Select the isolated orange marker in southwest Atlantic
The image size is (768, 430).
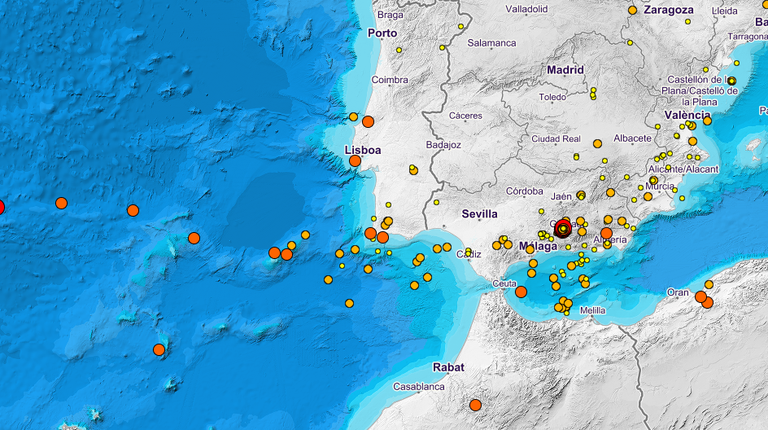(x=159, y=349)
